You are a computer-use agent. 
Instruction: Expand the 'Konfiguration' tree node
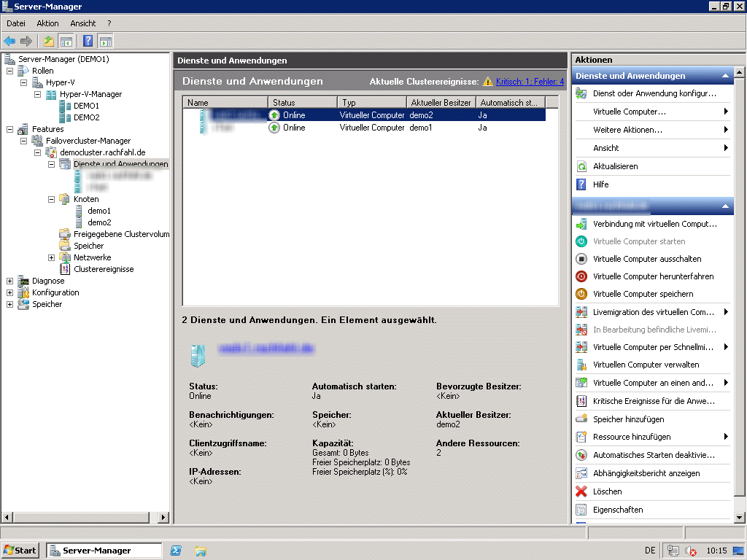tap(9, 293)
